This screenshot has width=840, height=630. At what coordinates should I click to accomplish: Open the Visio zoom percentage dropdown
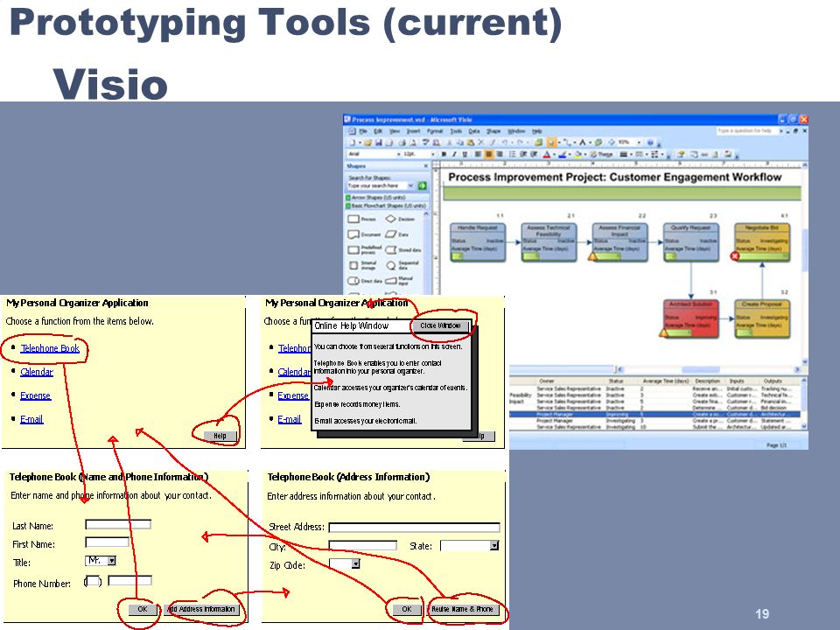click(639, 143)
